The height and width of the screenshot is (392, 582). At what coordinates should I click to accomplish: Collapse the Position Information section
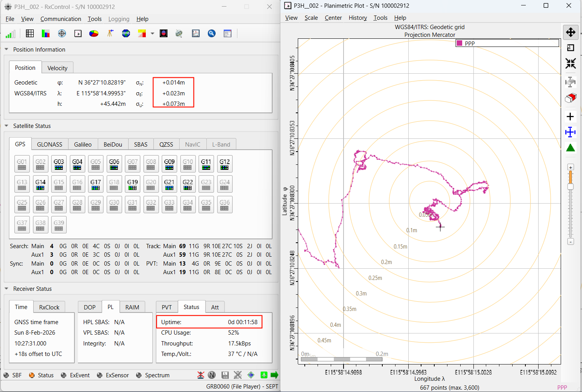[x=7, y=49]
